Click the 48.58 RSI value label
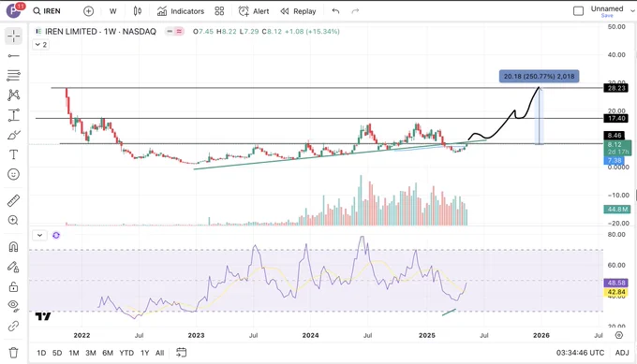The width and height of the screenshot is (637, 364). point(615,283)
